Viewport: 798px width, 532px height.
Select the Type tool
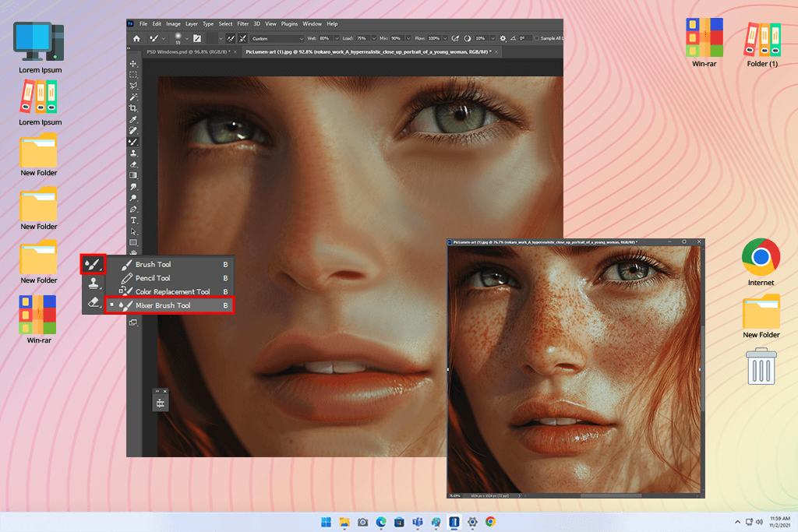point(133,220)
